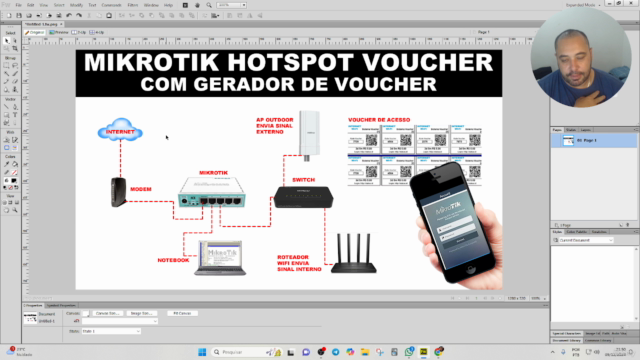This screenshot has width=640, height=360.
Task: Switch to 2-Up view mode
Action: (79, 32)
